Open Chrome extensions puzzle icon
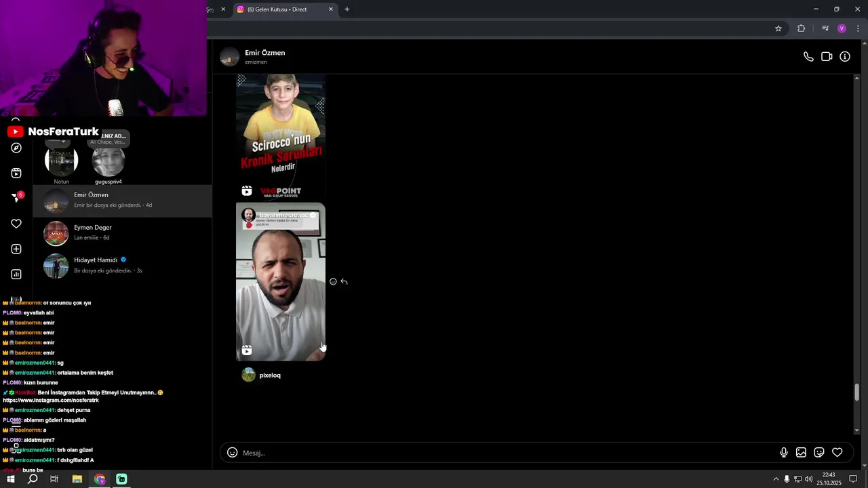The width and height of the screenshot is (868, 488). tap(802, 28)
